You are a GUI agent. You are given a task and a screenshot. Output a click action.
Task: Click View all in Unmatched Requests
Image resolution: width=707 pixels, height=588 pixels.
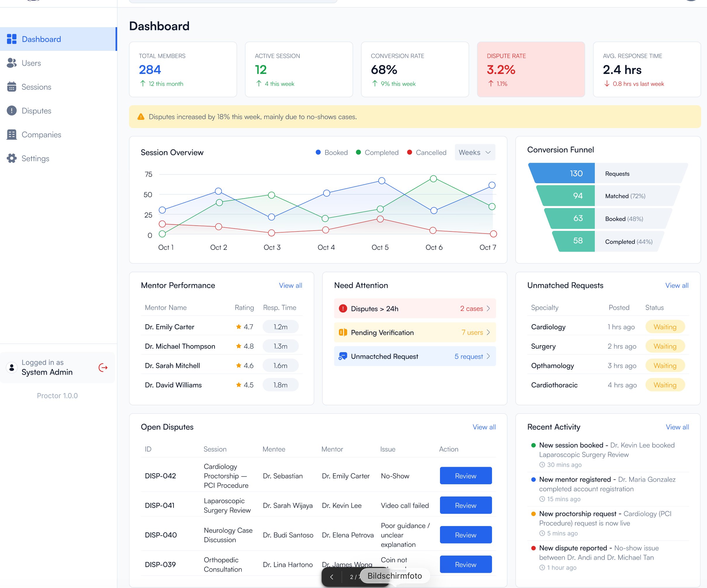(x=677, y=286)
